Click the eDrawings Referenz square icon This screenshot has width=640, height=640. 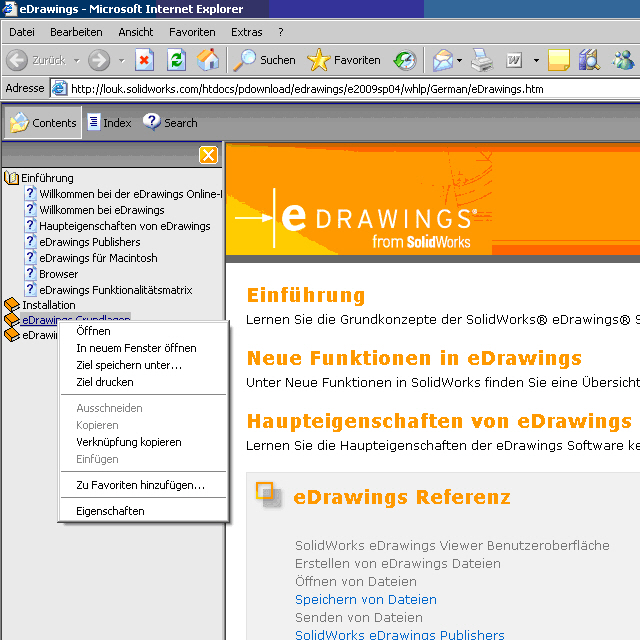(x=268, y=495)
